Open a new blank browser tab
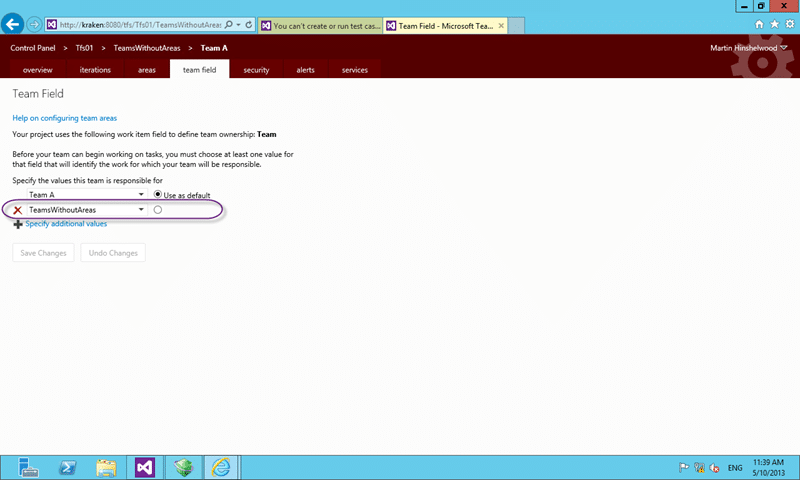This screenshot has width=800, height=480. (x=516, y=26)
